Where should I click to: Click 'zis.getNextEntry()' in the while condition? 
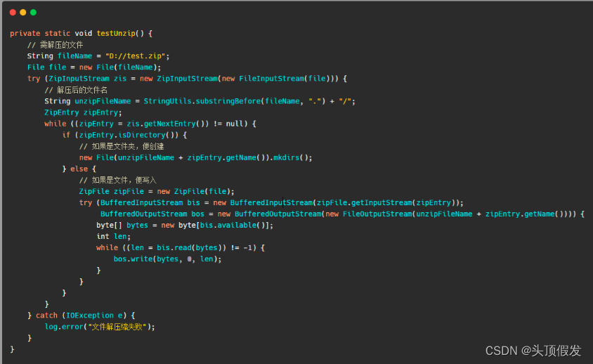pyautogui.click(x=165, y=124)
